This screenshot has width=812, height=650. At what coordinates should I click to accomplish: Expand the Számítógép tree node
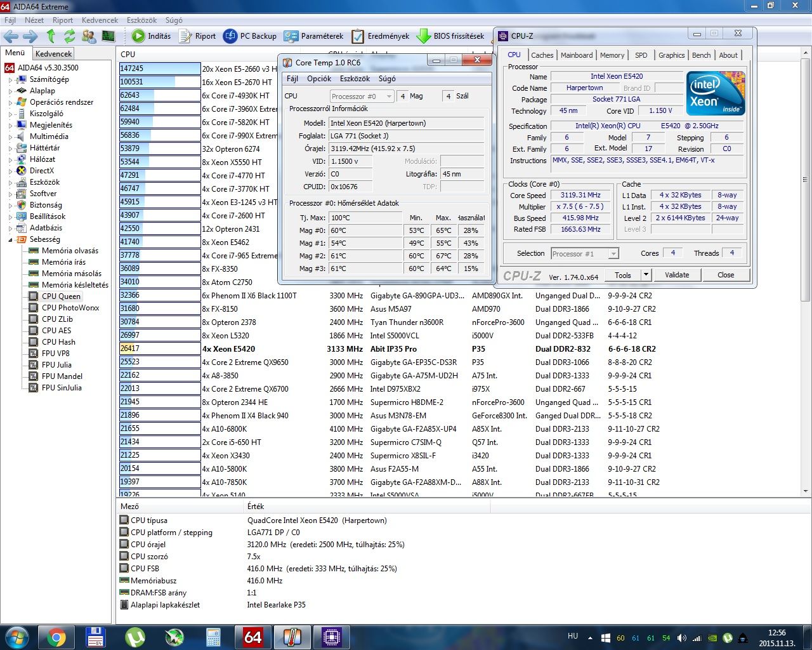click(x=10, y=80)
